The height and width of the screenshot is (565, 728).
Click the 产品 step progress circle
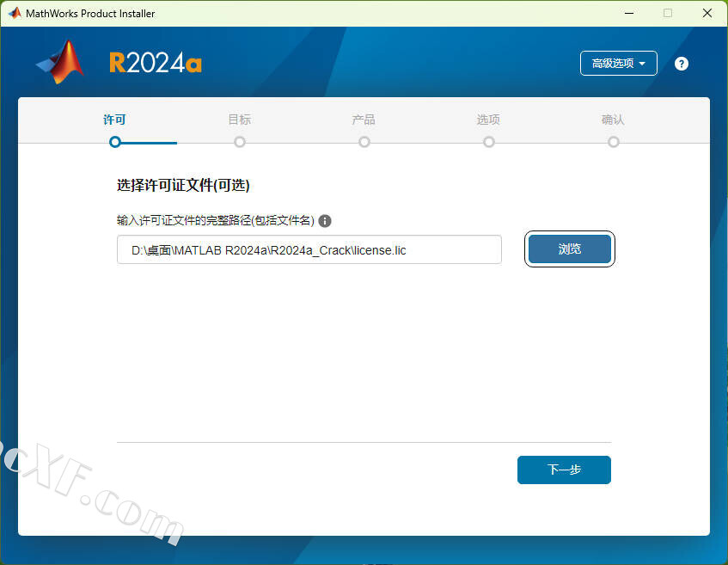point(364,142)
